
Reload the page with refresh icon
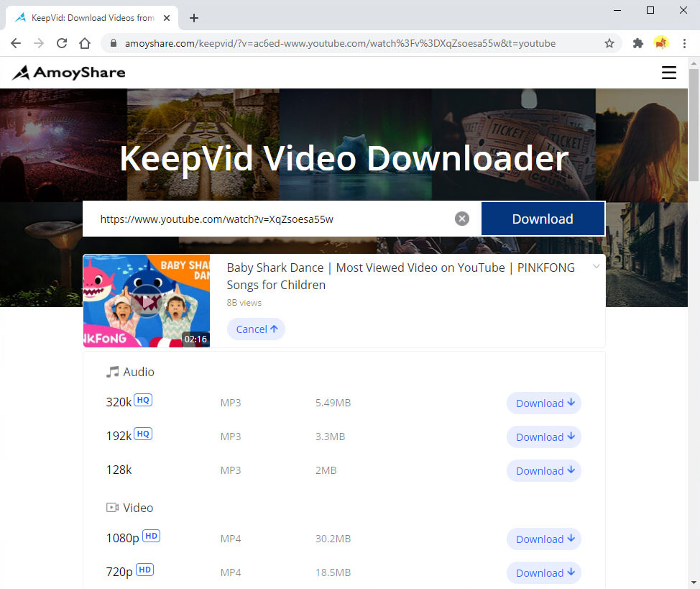pyautogui.click(x=62, y=43)
